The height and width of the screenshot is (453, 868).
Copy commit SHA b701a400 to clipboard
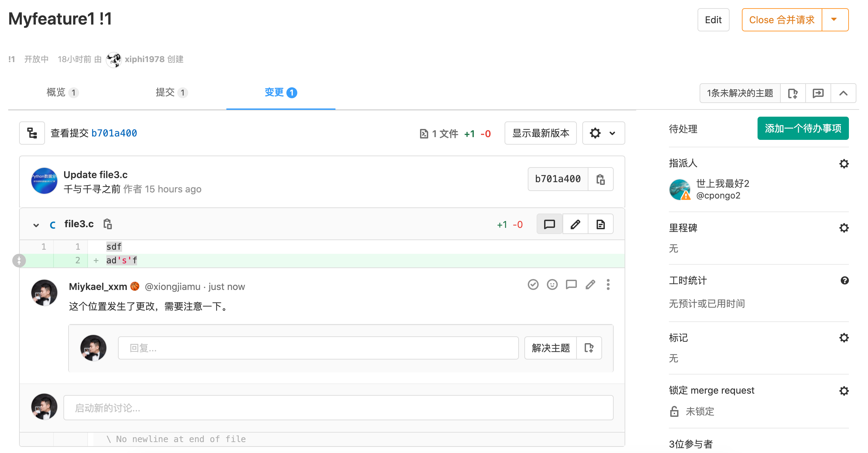600,179
